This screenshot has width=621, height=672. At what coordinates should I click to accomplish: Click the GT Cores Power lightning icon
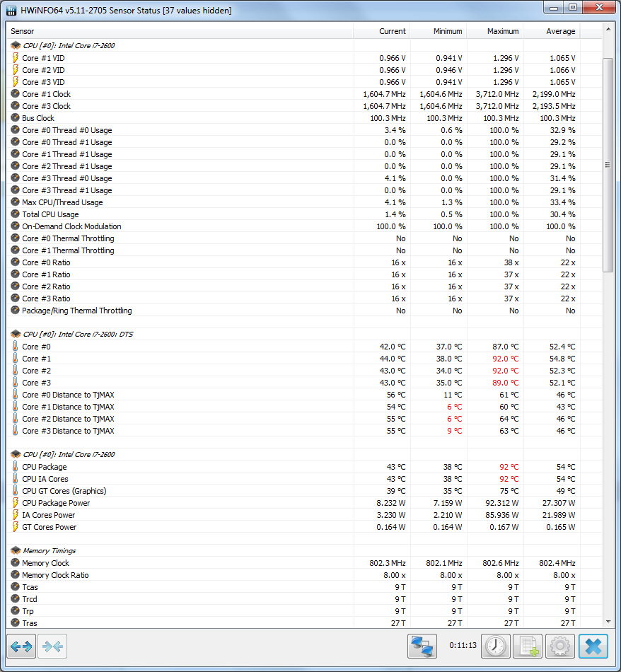(x=16, y=526)
